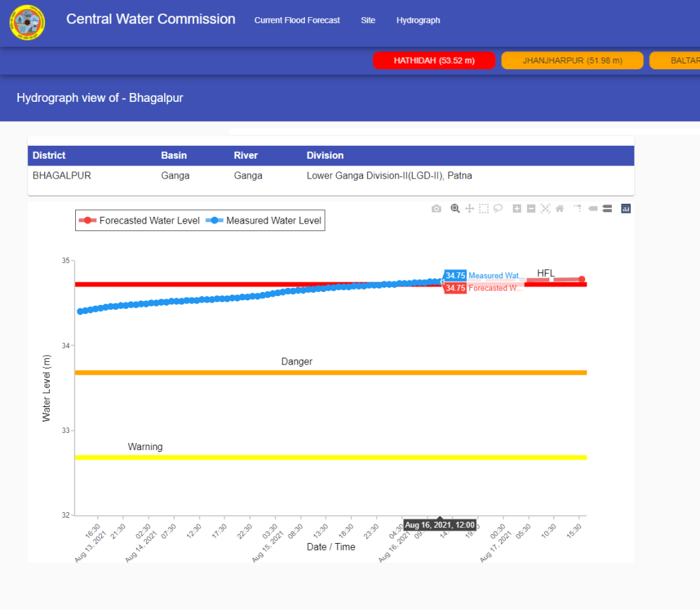Click the Zoom Out minus icon
The width and height of the screenshot is (700, 610).
coord(531,209)
